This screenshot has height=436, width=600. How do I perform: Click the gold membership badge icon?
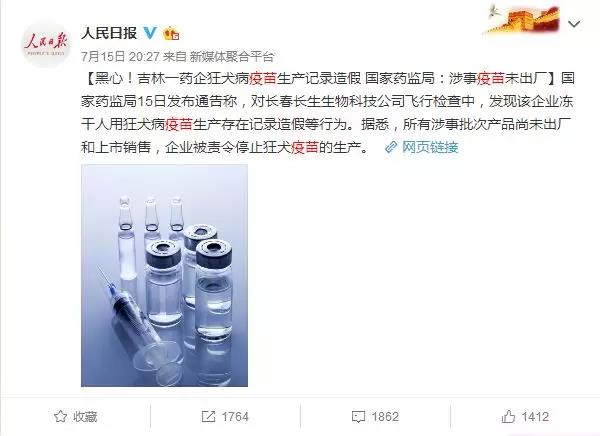coord(171,34)
